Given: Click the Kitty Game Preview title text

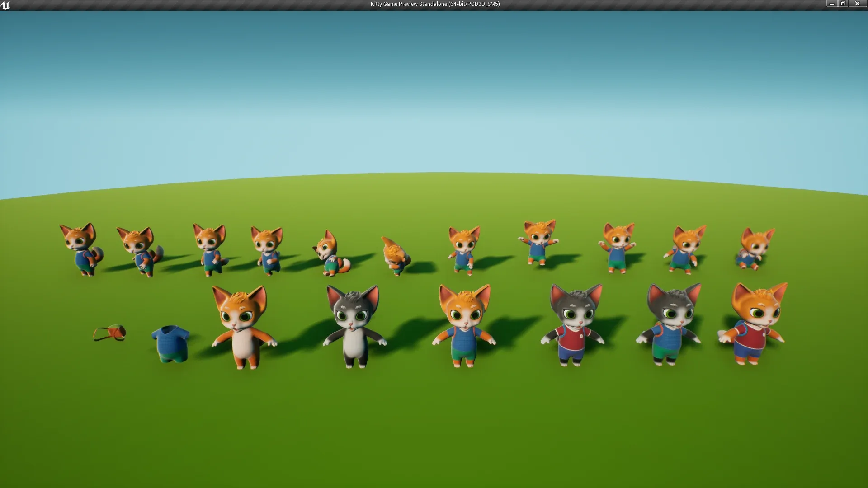Looking at the screenshot, I should [x=434, y=4].
